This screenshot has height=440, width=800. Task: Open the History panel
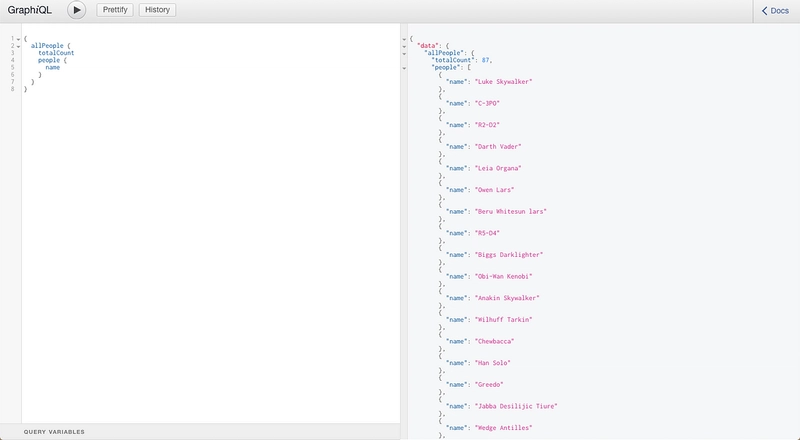(157, 10)
